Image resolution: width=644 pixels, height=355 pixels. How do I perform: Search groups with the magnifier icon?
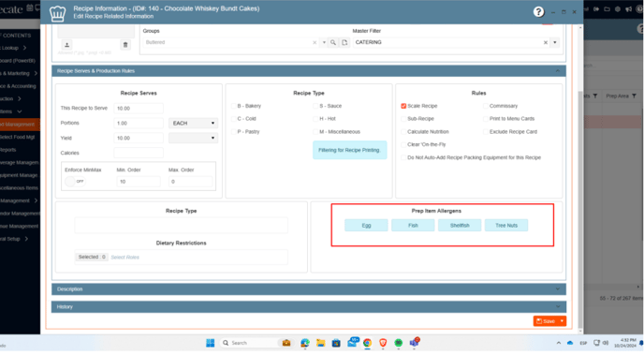tap(333, 42)
